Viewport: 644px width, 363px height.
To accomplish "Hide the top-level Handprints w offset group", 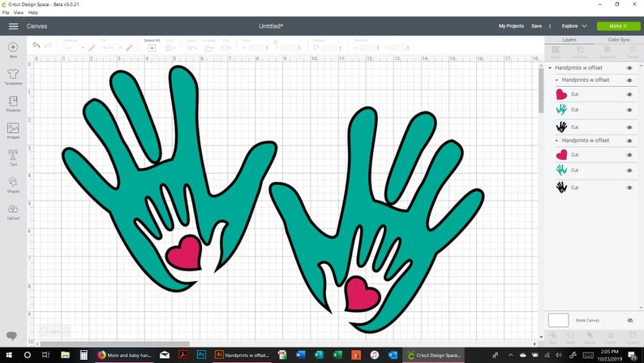I will 629,68.
